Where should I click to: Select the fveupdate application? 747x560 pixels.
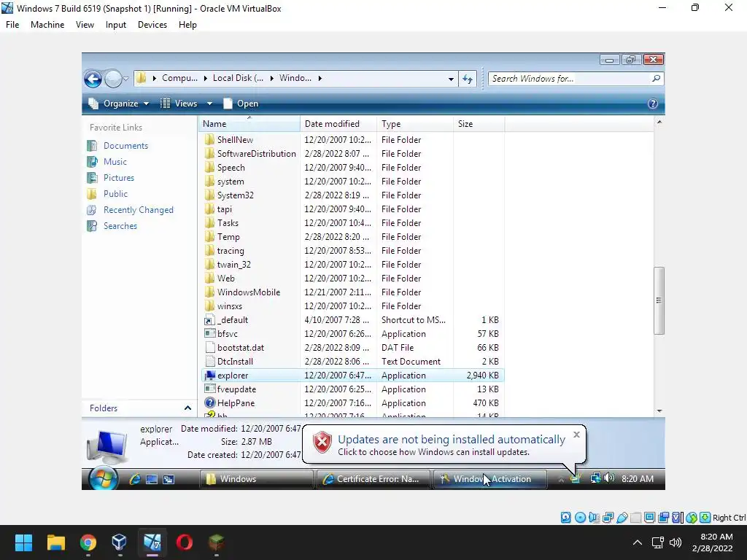coord(236,389)
